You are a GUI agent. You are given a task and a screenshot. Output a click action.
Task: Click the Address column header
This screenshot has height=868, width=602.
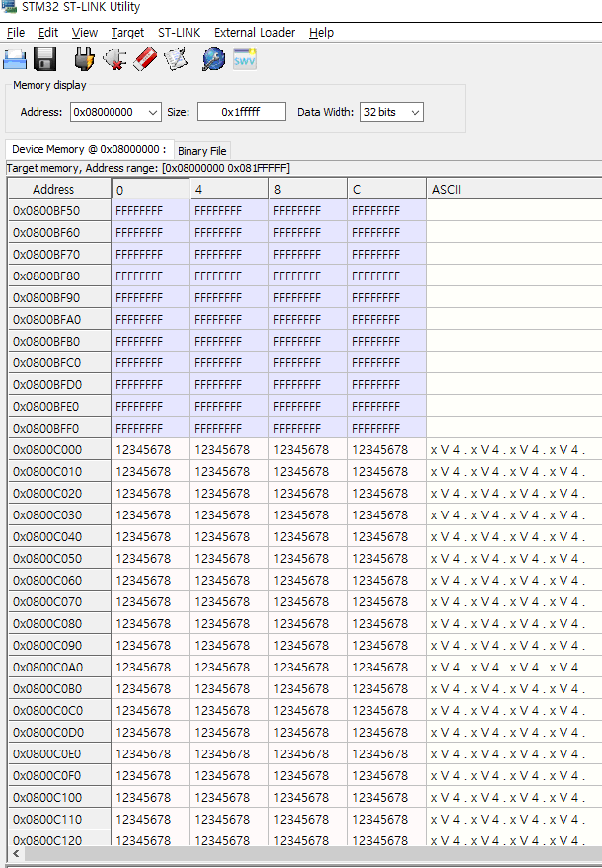59,189
